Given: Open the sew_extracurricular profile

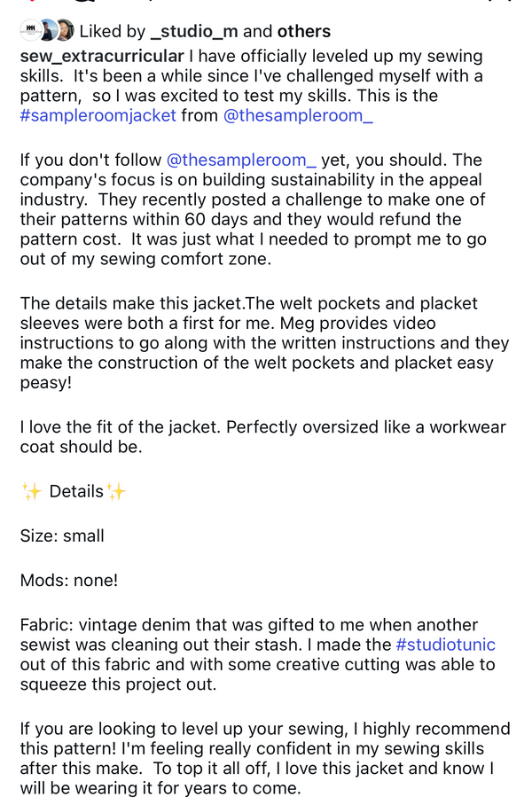Looking at the screenshot, I should coord(102,56).
